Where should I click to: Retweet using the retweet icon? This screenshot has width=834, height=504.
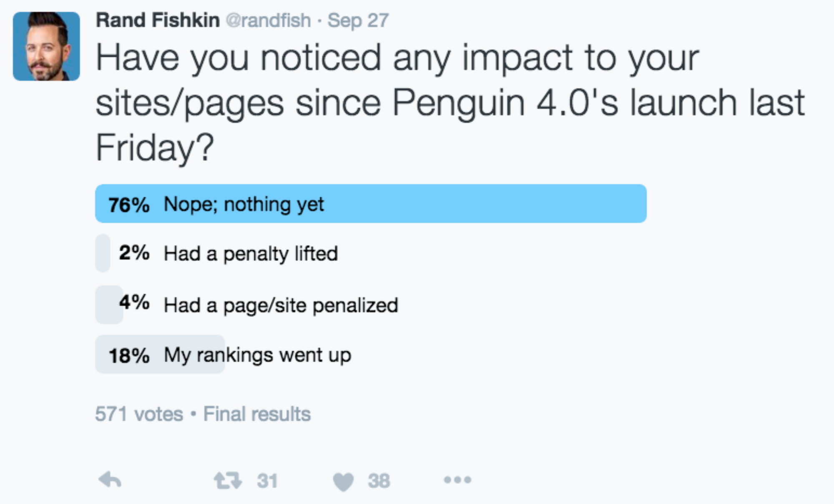tap(228, 480)
